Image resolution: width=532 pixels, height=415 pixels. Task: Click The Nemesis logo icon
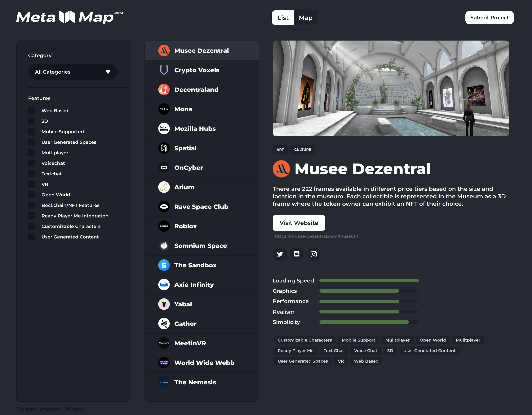point(164,382)
